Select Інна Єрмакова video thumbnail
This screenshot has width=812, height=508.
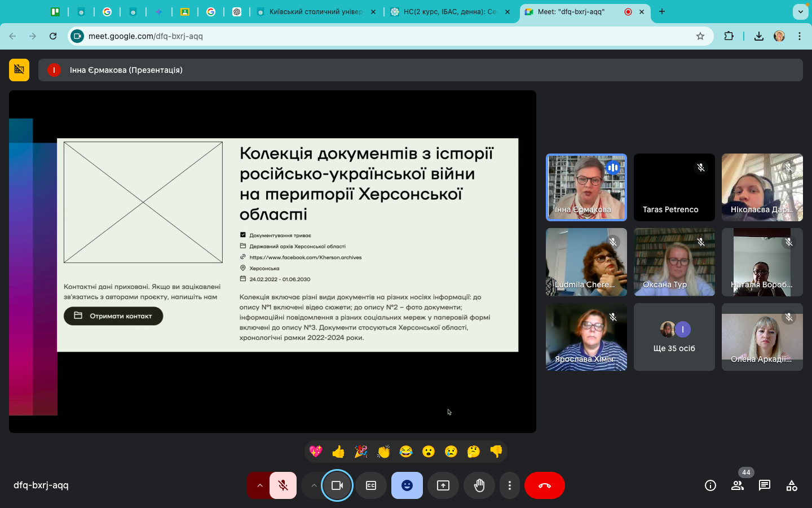[586, 187]
